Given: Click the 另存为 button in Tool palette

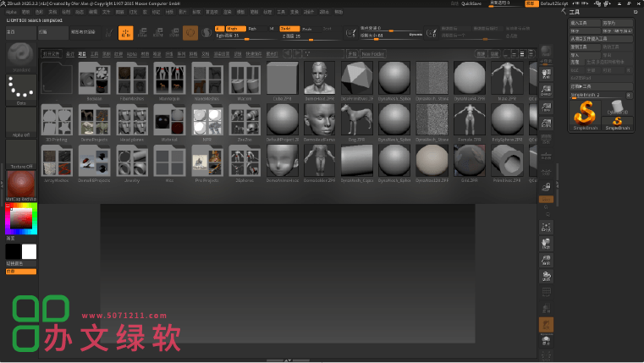Looking at the screenshot, I should pyautogui.click(x=617, y=23).
